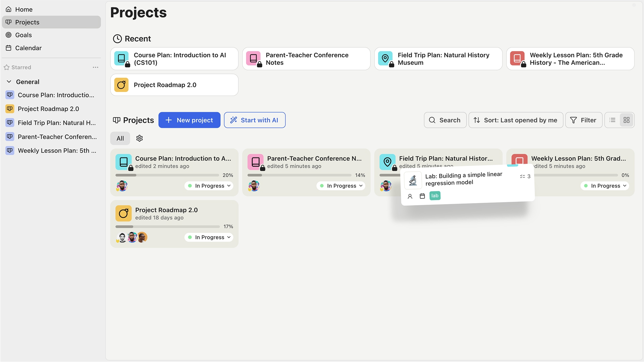Viewport: 644px width, 362px height.
Task: Click the calendar icon on Lab task card
Action: coord(422,196)
